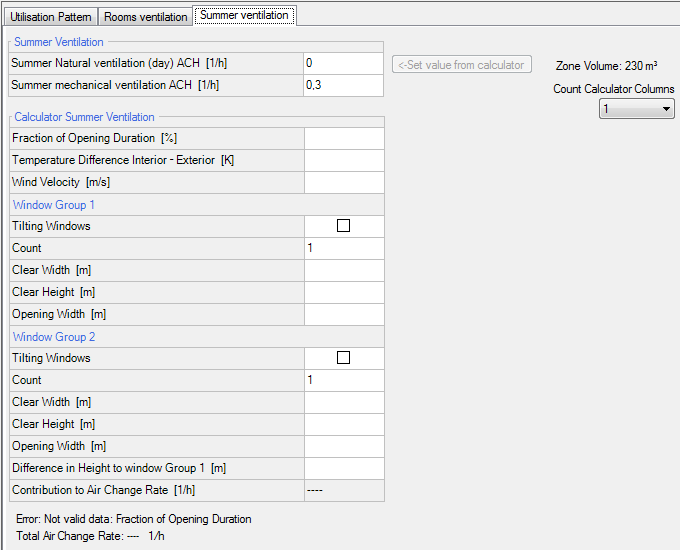Select Clear Width field under Window Group 1

[x=344, y=270]
